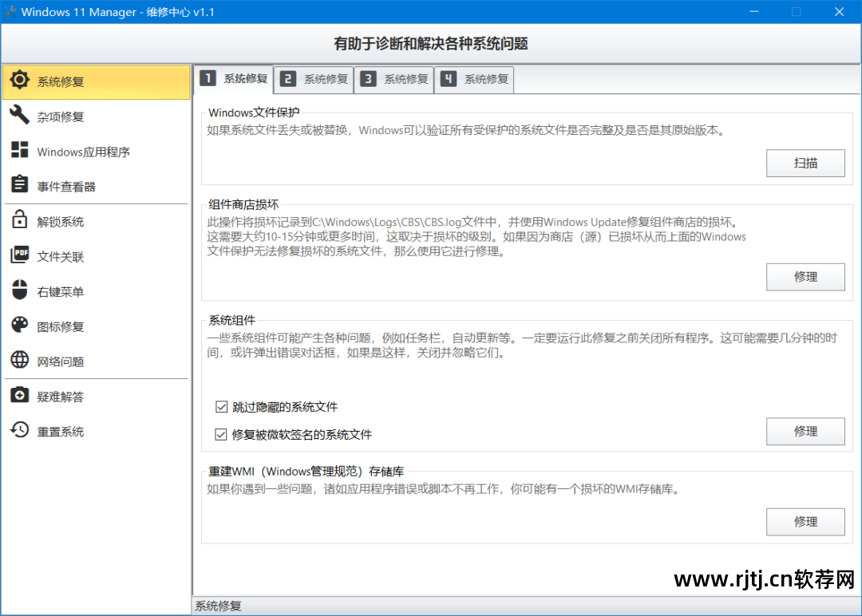
Task: Click the number 2 tab icon
Action: [x=288, y=79]
